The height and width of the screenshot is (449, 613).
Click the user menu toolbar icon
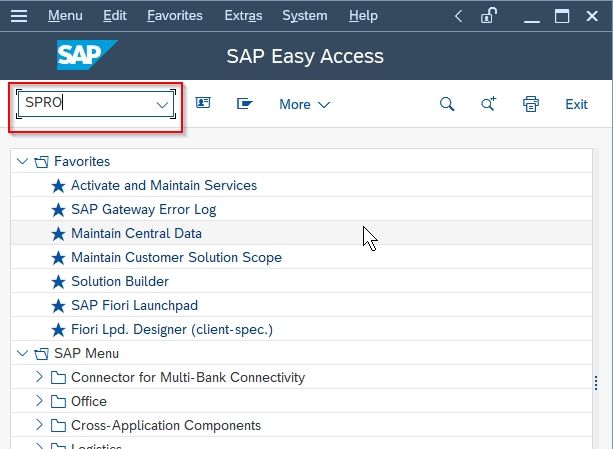pyautogui.click(x=203, y=104)
